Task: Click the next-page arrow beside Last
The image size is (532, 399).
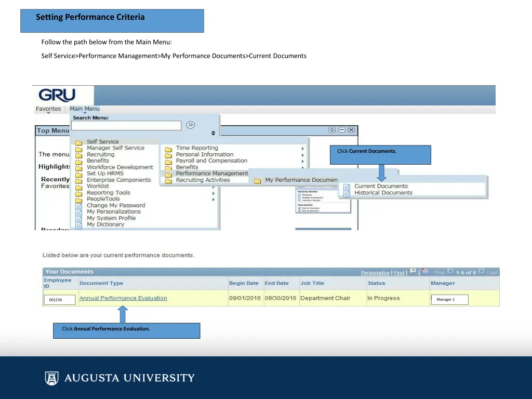Action: (x=481, y=271)
